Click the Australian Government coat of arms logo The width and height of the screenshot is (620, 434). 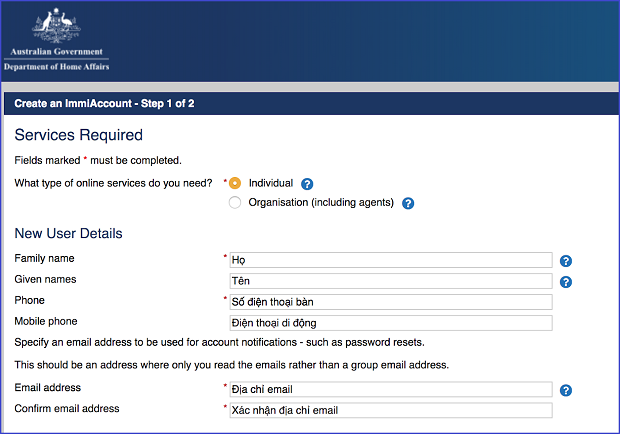57,25
